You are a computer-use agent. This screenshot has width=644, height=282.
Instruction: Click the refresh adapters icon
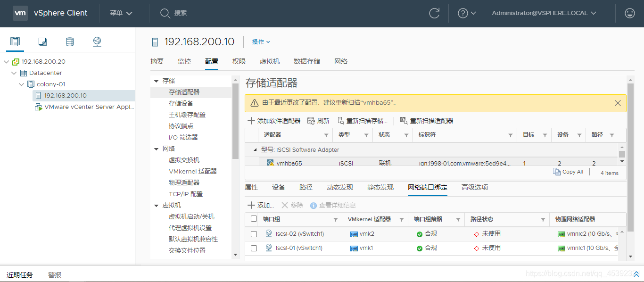click(x=311, y=121)
